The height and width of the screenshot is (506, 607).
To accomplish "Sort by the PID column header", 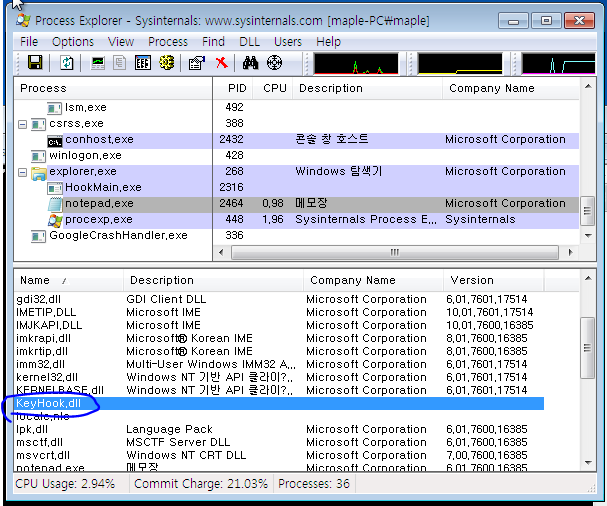I will (233, 88).
